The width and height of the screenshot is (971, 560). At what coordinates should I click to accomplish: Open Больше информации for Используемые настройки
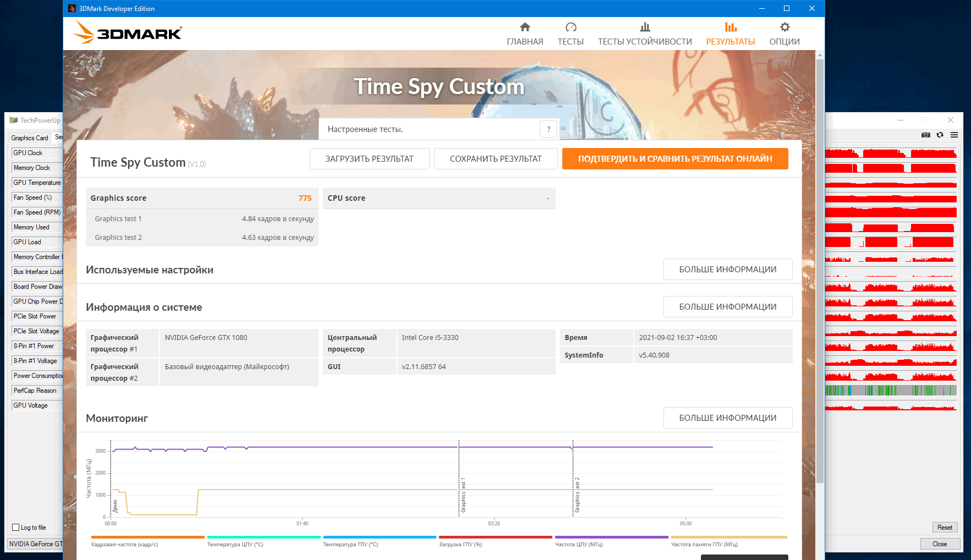click(728, 270)
